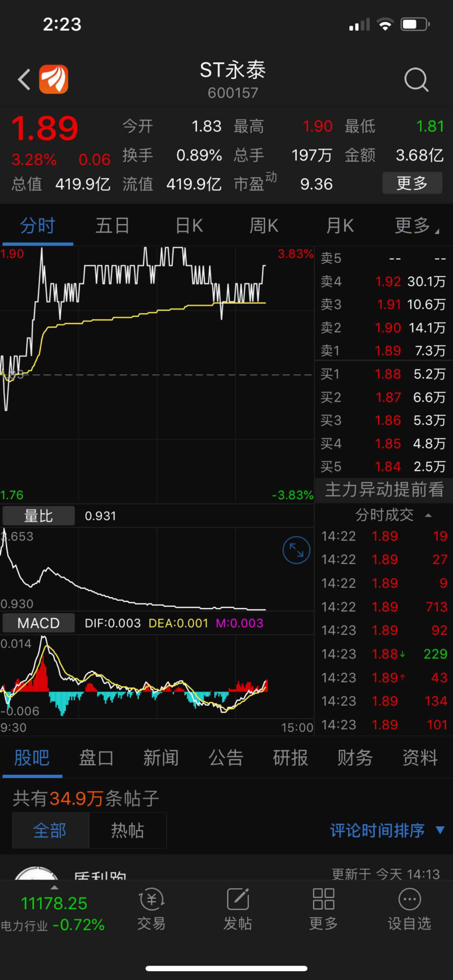Tap the 卖2 order row at 1.90
The width and height of the screenshot is (453, 980).
[383, 327]
